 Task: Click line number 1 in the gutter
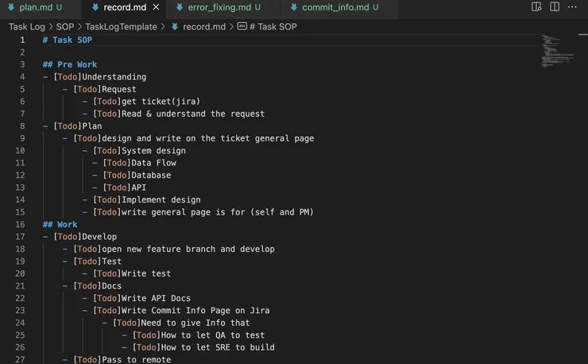(x=22, y=40)
